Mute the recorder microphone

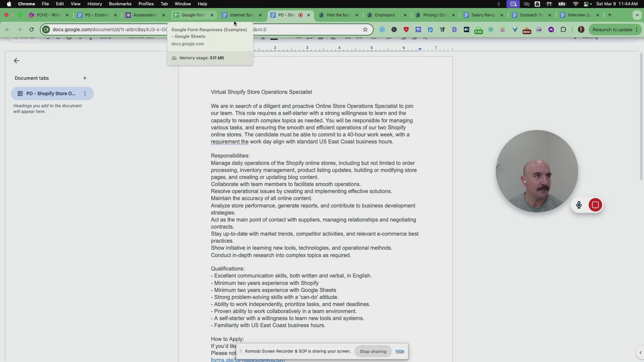579,205
